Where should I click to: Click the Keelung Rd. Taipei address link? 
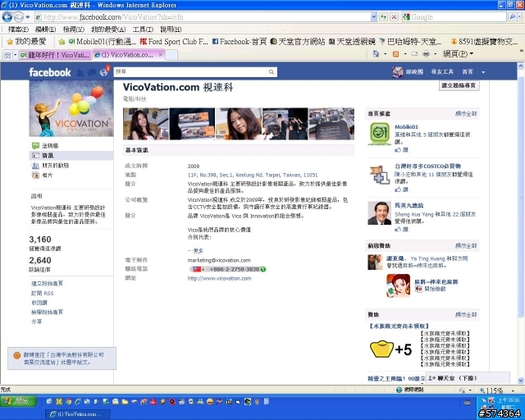[253, 175]
